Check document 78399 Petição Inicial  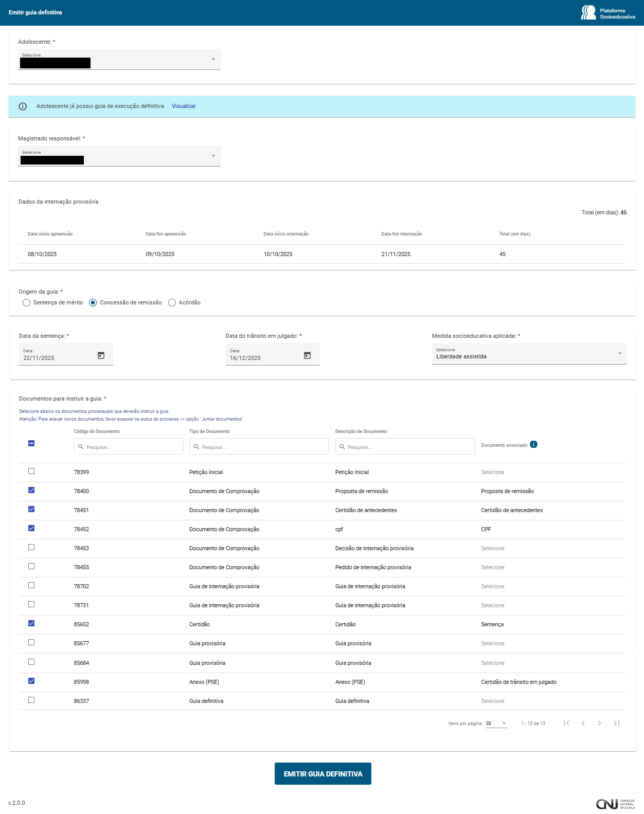(31, 471)
